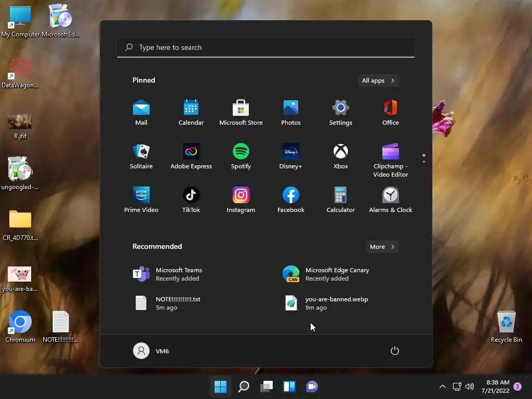Open taskbar Search magnifier

click(244, 387)
